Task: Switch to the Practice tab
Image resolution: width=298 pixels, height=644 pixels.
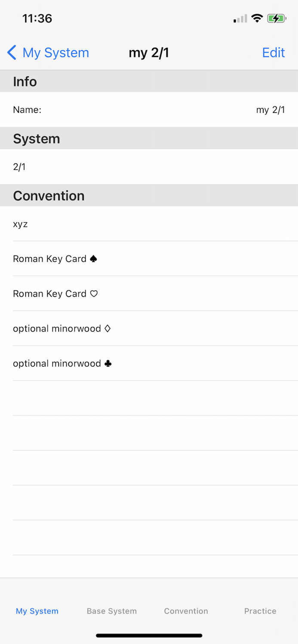Action: pos(260,611)
